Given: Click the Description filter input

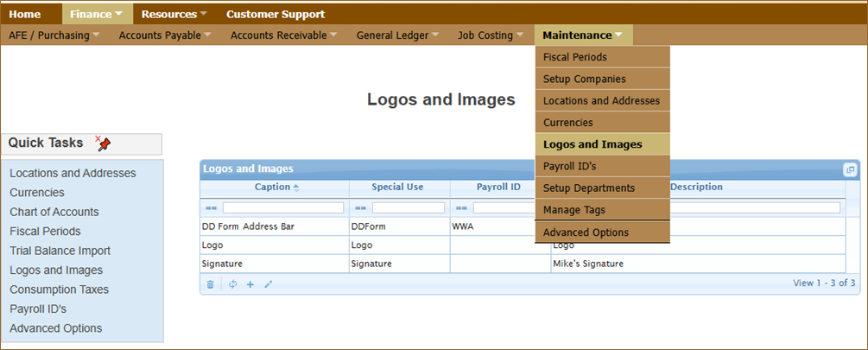Looking at the screenshot, I should [x=755, y=208].
